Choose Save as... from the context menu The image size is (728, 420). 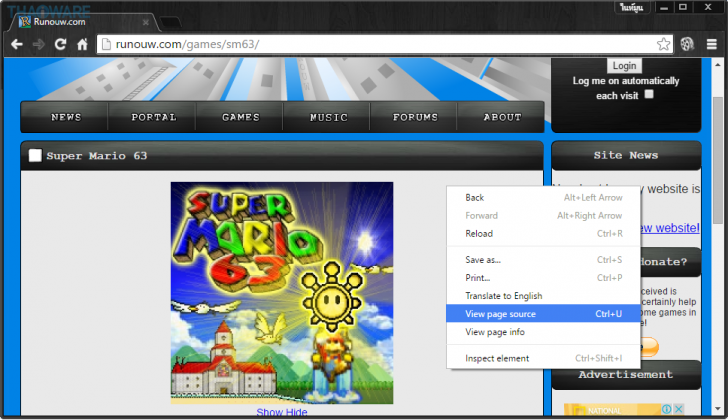pos(543,259)
